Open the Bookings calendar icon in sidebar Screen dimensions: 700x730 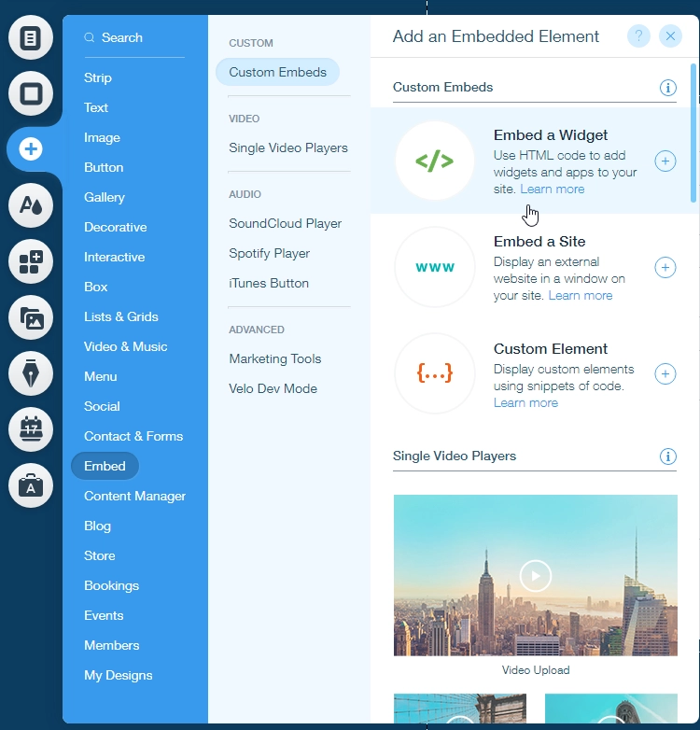(x=31, y=429)
